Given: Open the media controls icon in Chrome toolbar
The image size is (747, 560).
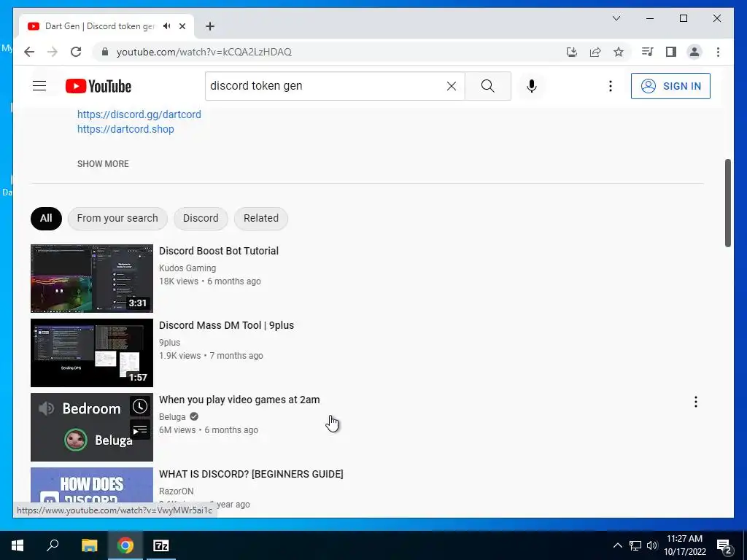Looking at the screenshot, I should click(648, 52).
